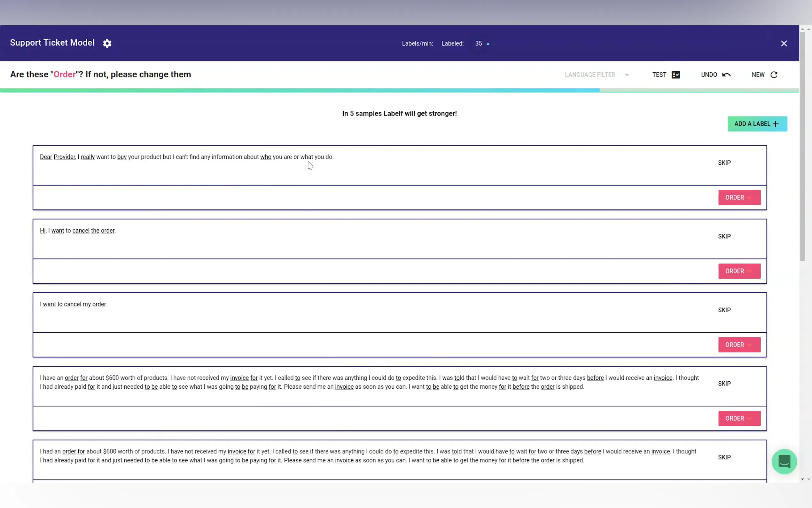The width and height of the screenshot is (812, 508).
Task: Open the model settings gear icon
Action: [107, 43]
